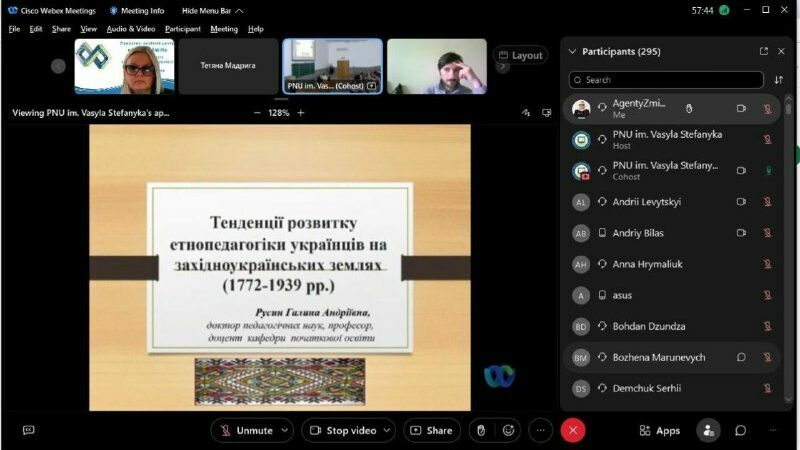Open the Audio & Video menu
800x450 pixels.
131,29
